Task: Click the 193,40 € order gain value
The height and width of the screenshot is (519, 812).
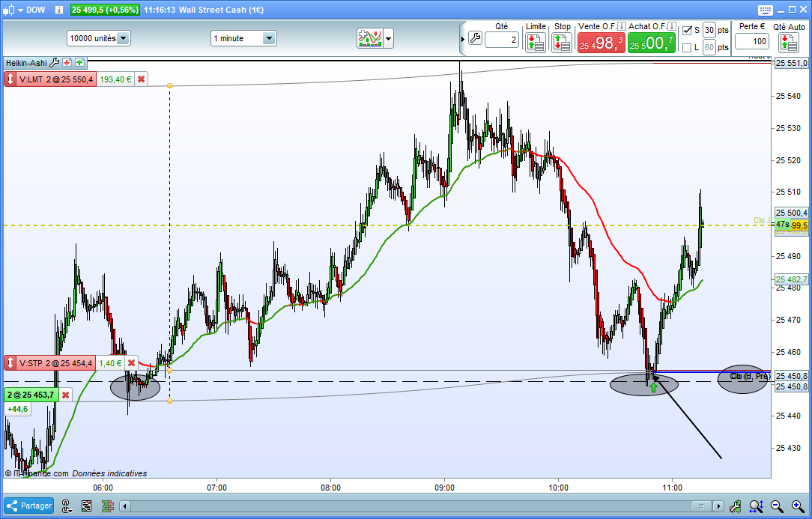Action: point(115,79)
